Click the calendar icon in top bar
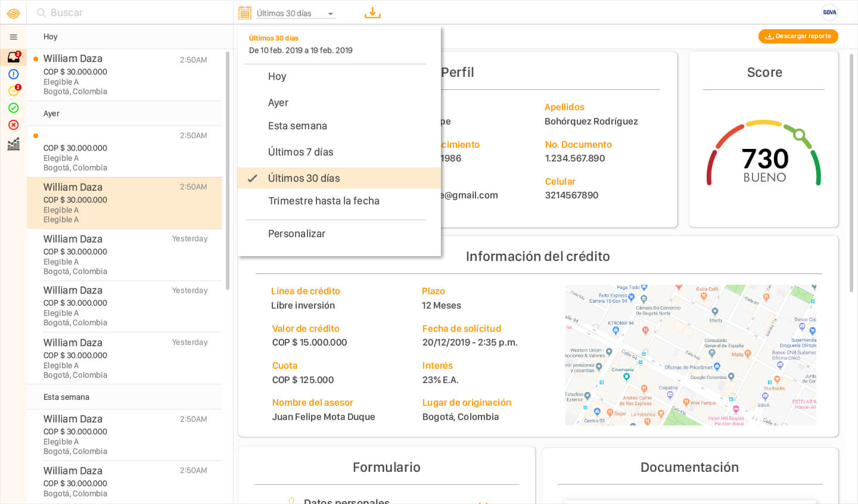858x504 pixels. click(x=244, y=13)
